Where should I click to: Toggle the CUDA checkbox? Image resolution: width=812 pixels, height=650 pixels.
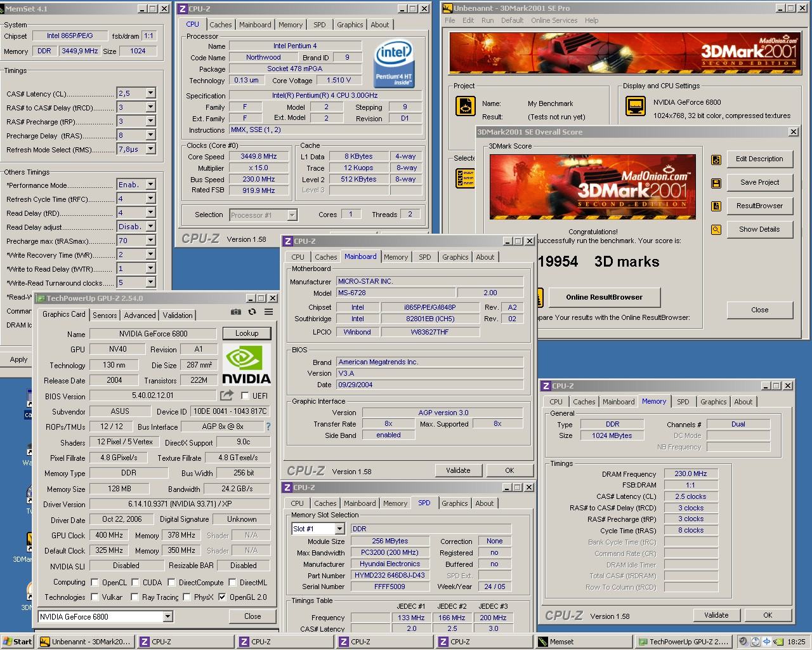tap(135, 583)
